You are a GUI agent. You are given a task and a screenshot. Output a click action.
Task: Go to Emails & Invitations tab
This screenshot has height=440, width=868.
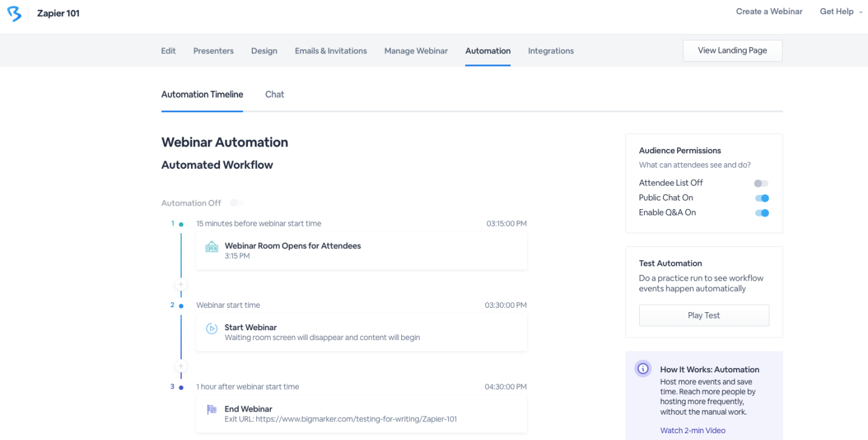click(330, 51)
